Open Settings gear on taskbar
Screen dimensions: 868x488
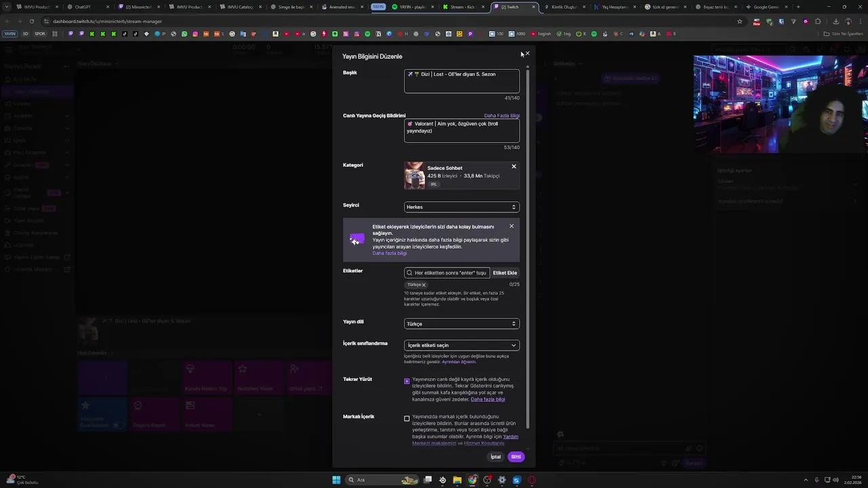(502, 480)
